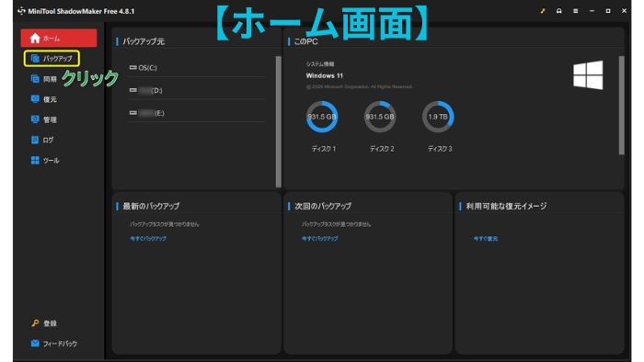The height and width of the screenshot is (362, 644).
Task: Open the hamburger menu in the title bar
Action: coord(575,11)
